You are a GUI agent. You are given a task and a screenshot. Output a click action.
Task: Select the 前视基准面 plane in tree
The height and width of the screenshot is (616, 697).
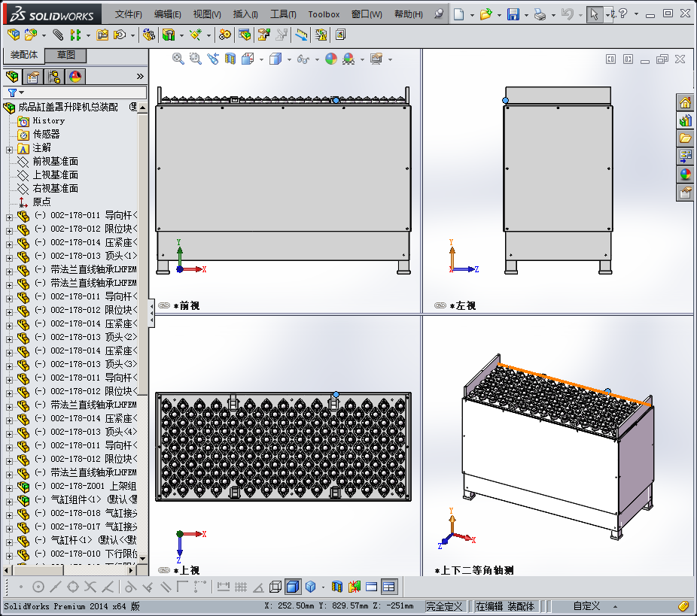[x=56, y=161]
